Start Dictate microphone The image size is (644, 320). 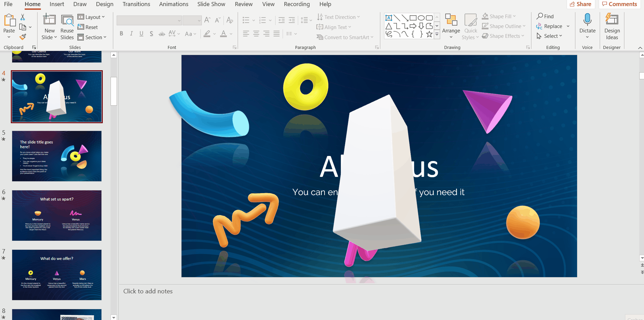point(587,20)
